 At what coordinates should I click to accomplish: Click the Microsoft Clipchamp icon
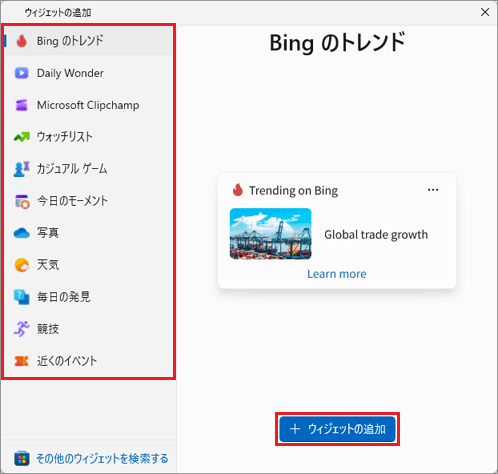22,105
